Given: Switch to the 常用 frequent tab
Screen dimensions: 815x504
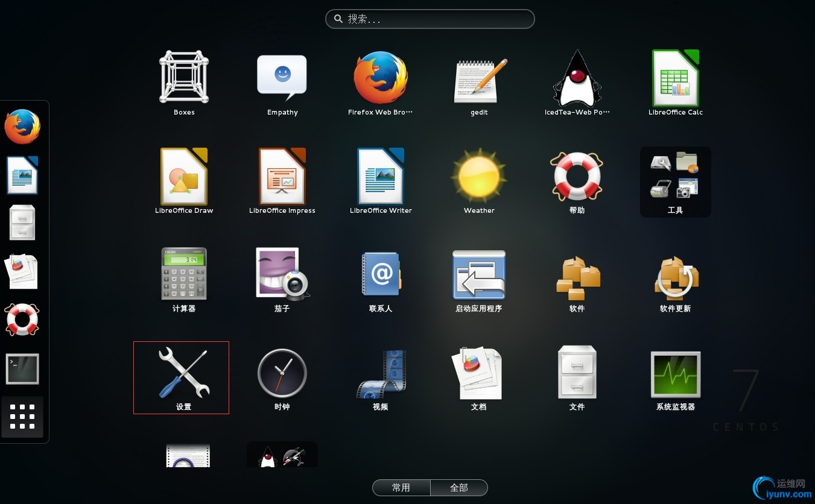Looking at the screenshot, I should [401, 488].
